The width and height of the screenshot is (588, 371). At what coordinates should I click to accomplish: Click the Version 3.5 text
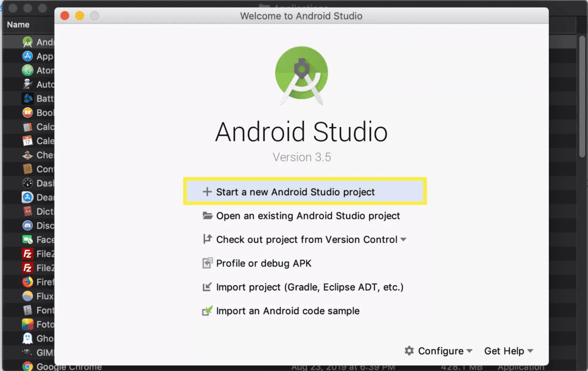(x=302, y=157)
